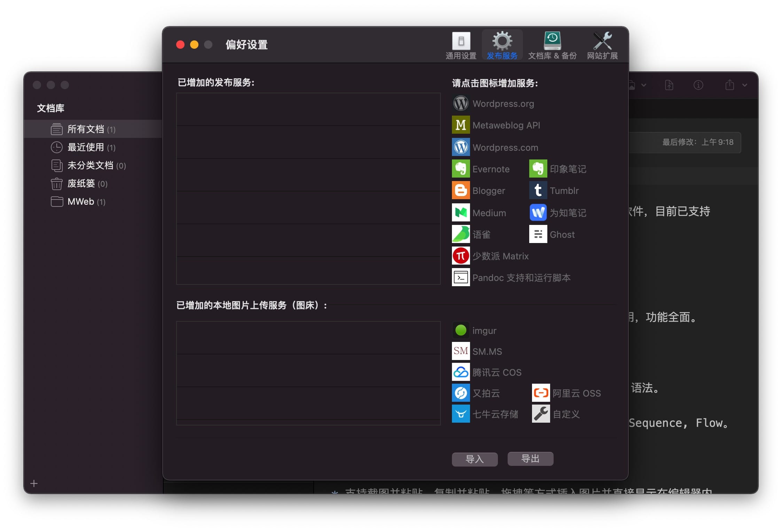Open the share dropdown chevron in main toolbar
The height and width of the screenshot is (532, 782).
(744, 85)
